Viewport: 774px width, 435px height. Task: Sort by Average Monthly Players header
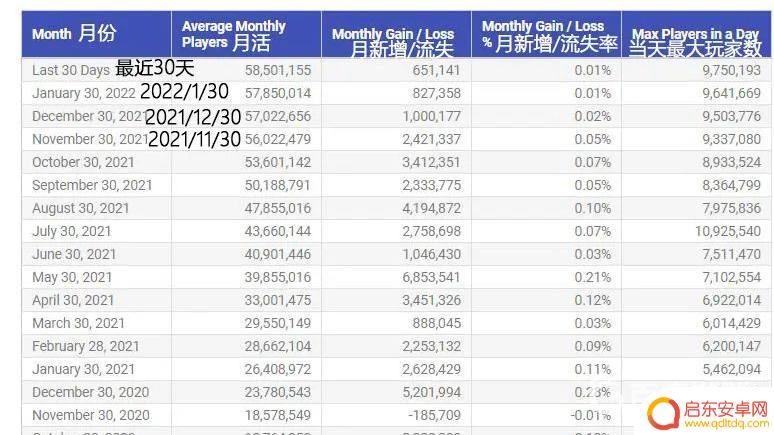[x=246, y=34]
